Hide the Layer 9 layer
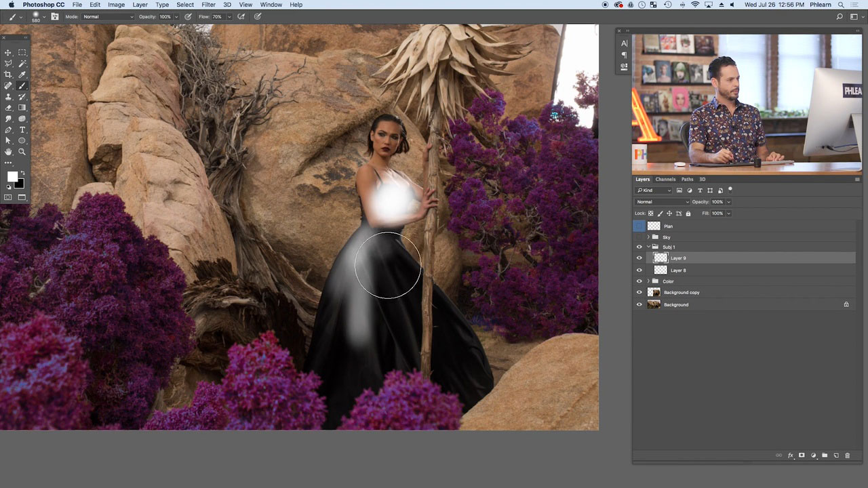Image resolution: width=868 pixels, height=488 pixels. click(639, 258)
